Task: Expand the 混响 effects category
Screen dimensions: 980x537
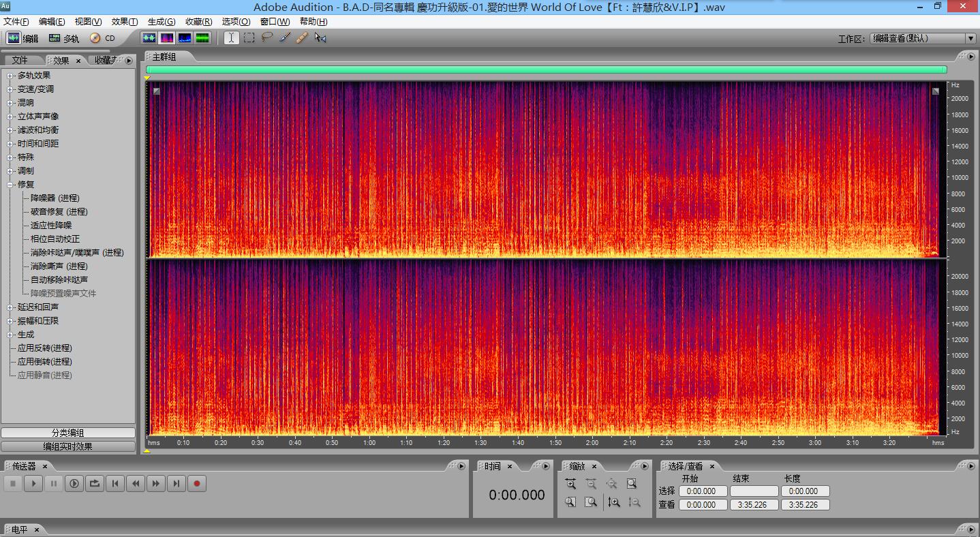Action: click(11, 103)
